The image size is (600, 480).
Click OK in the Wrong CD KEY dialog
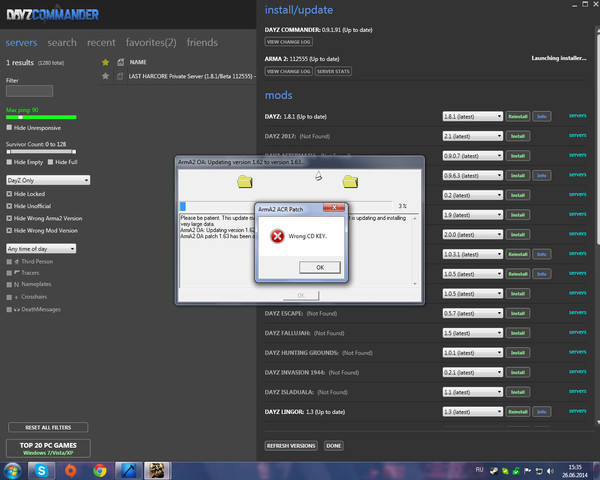point(320,267)
